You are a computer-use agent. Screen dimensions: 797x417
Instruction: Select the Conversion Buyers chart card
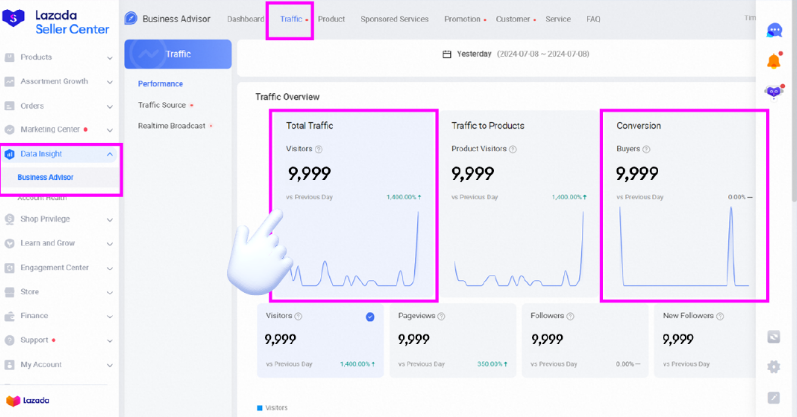(x=684, y=205)
